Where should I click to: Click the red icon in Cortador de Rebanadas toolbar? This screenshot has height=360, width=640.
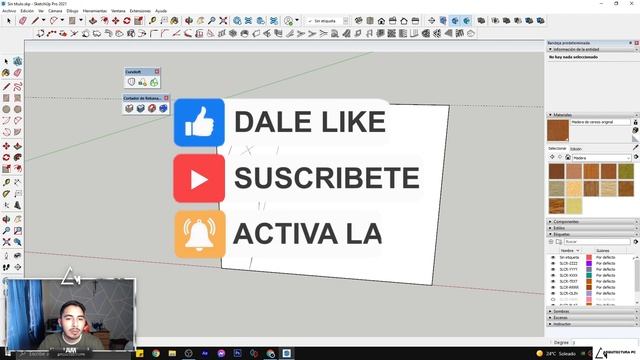[152, 108]
